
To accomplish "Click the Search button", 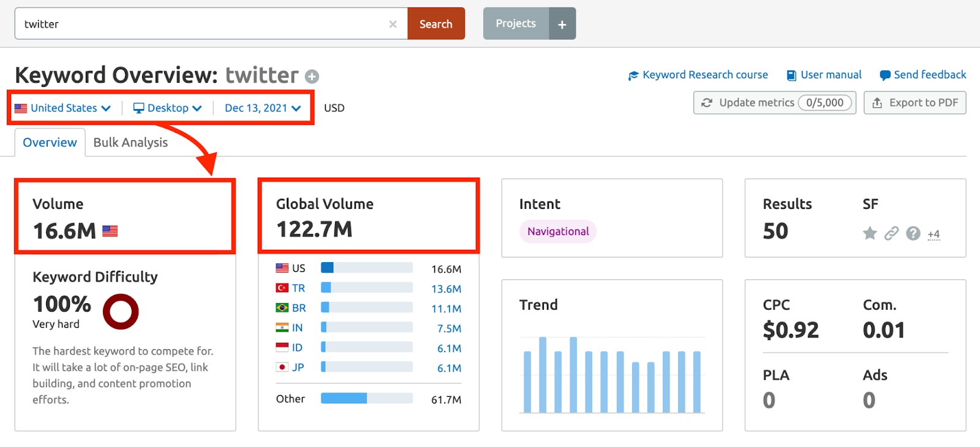I will (436, 24).
